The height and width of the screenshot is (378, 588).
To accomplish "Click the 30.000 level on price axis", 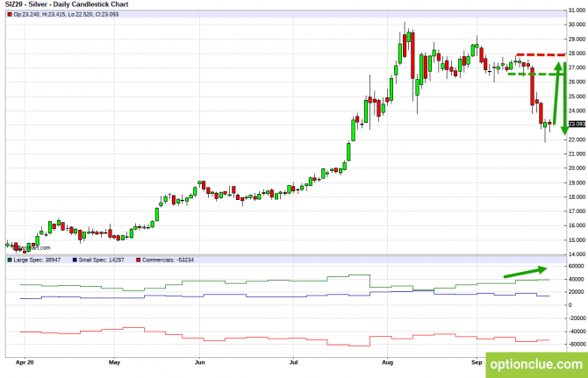I will tap(576, 25).
